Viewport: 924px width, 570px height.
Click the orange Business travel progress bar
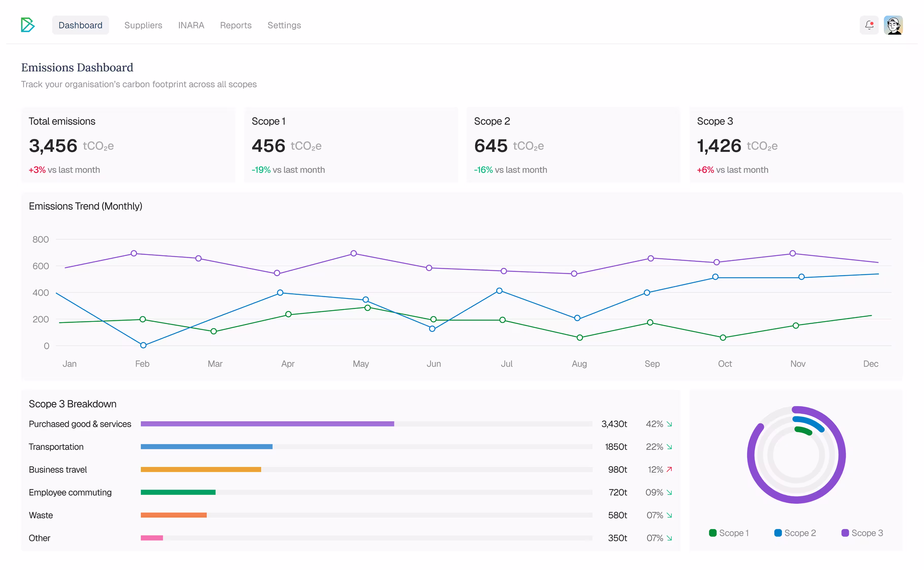[x=201, y=469]
